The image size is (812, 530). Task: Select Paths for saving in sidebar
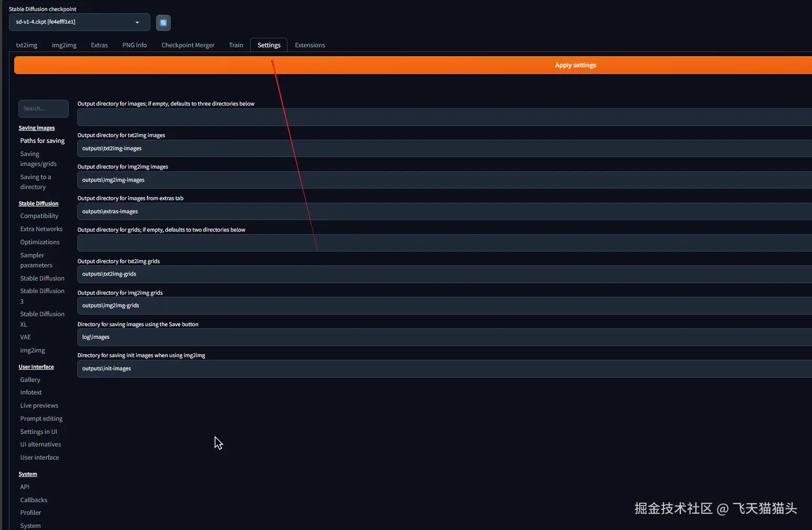43,141
